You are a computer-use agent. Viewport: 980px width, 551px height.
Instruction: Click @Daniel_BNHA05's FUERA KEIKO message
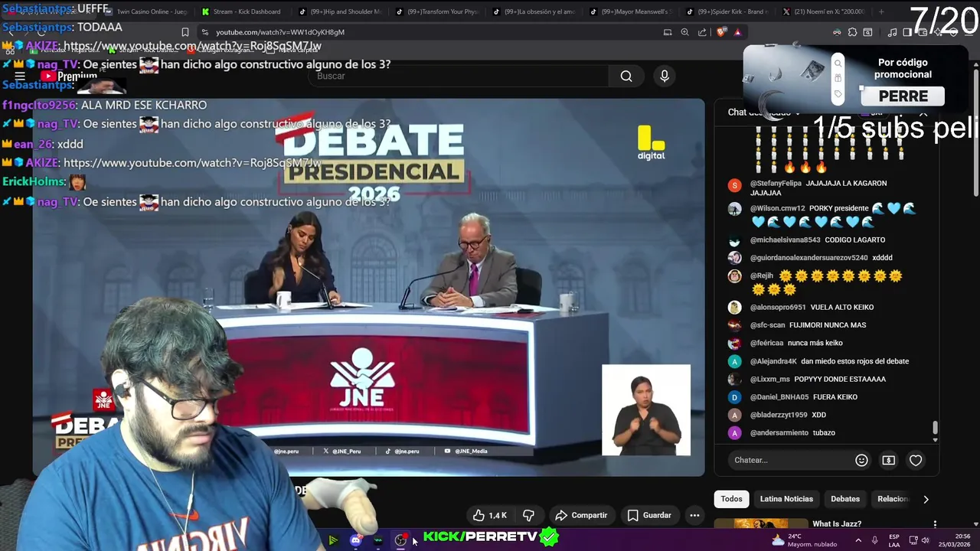point(835,397)
